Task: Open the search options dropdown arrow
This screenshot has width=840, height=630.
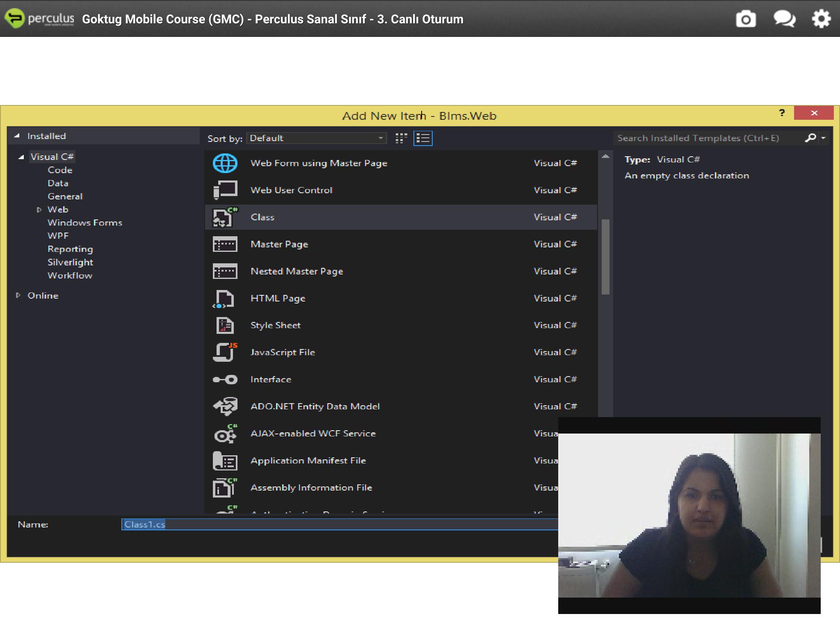Action: 824,138
